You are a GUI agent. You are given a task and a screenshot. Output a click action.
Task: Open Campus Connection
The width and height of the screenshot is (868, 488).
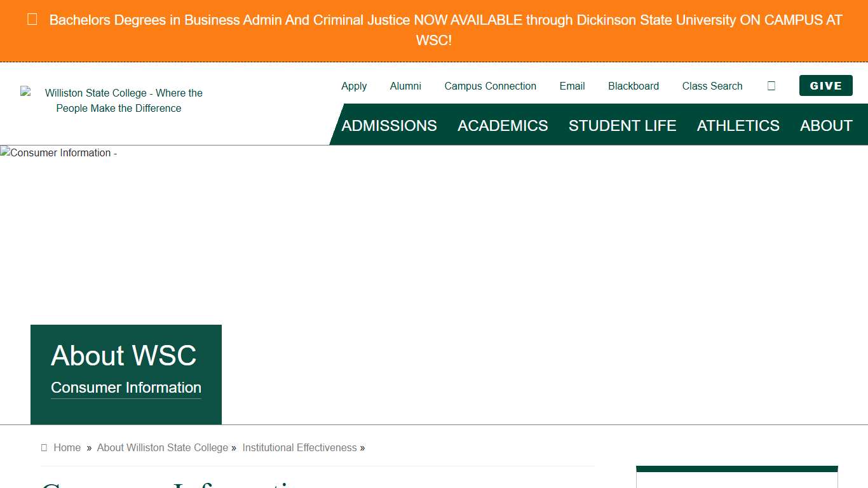(490, 86)
